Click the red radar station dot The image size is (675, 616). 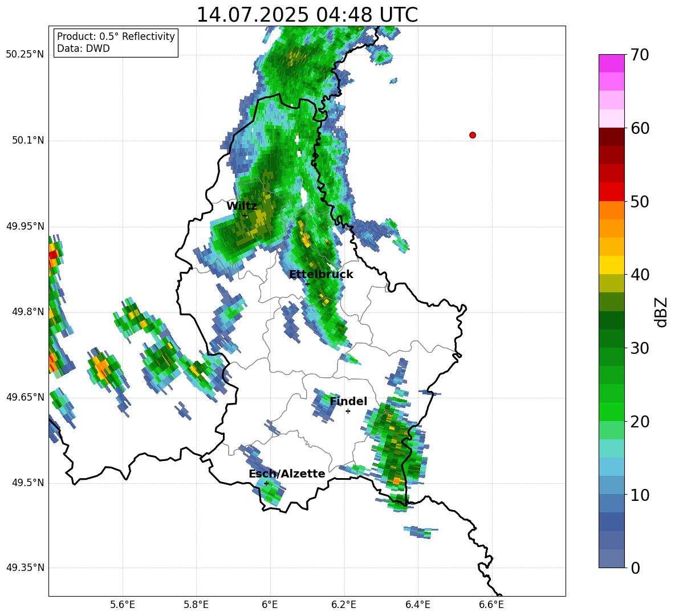(x=472, y=135)
